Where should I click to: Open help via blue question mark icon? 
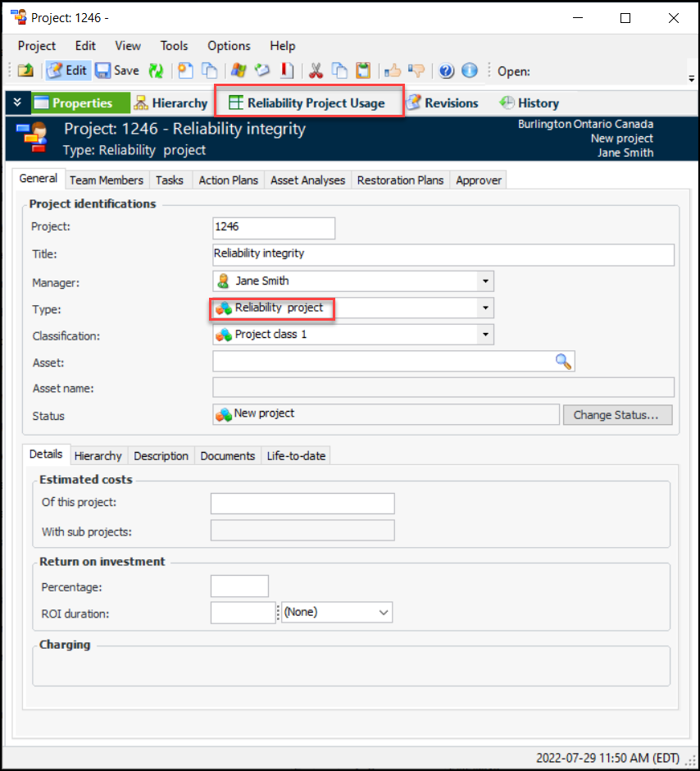446,71
